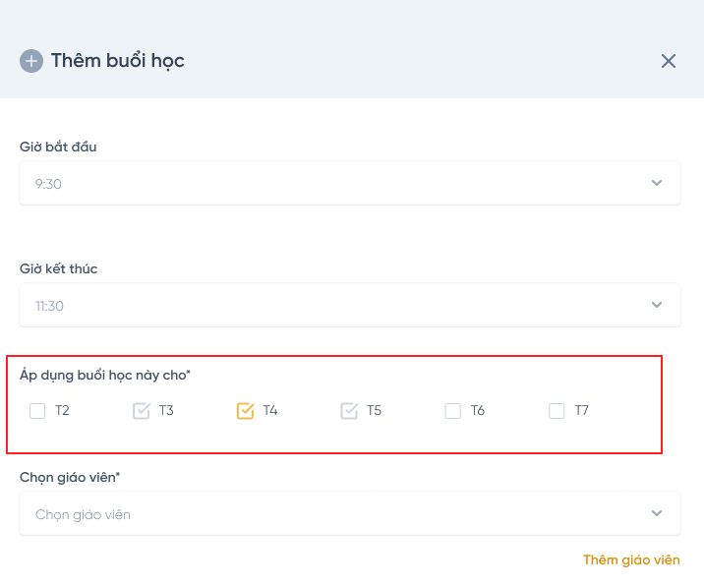Check the T6 day checkbox
This screenshot has height=588, width=704.
click(x=453, y=411)
